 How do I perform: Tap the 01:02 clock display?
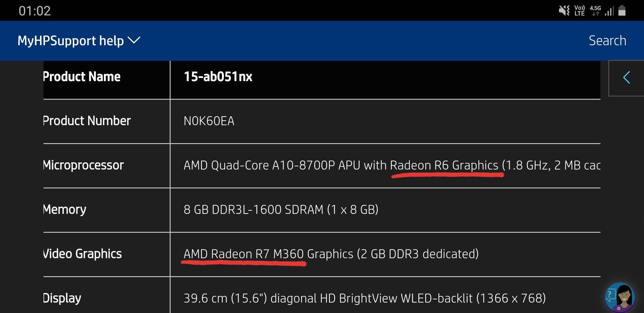[35, 11]
